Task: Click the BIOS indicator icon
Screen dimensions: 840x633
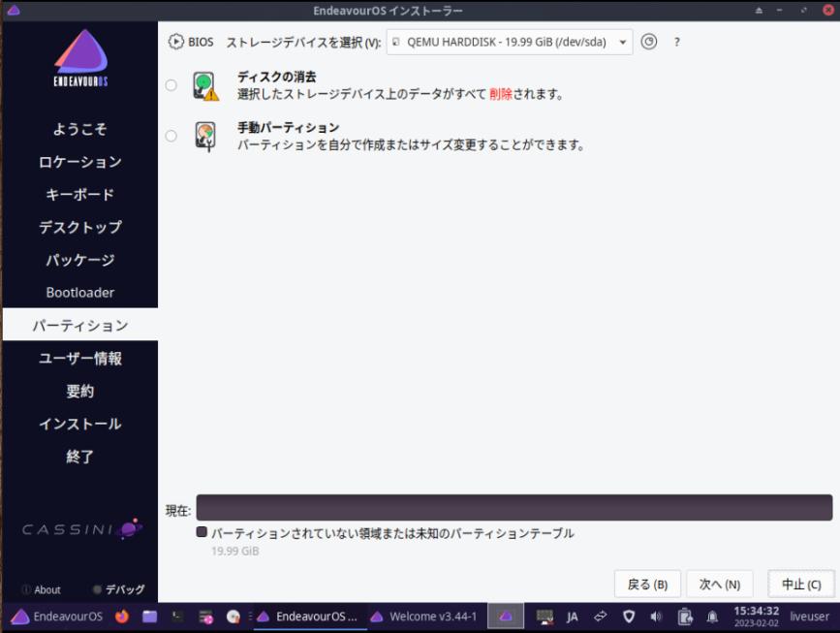Action: 175,42
